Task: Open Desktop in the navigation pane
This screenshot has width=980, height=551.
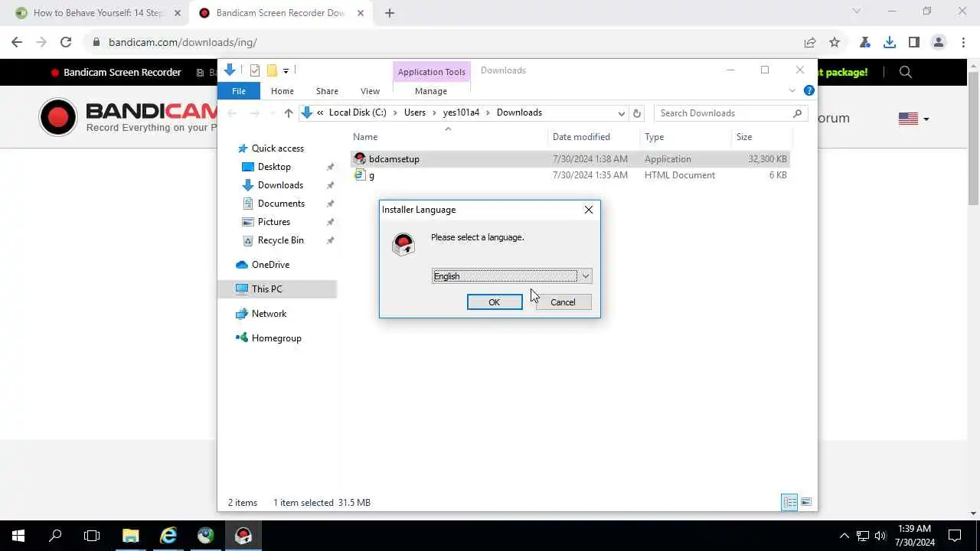Action: pos(274,167)
